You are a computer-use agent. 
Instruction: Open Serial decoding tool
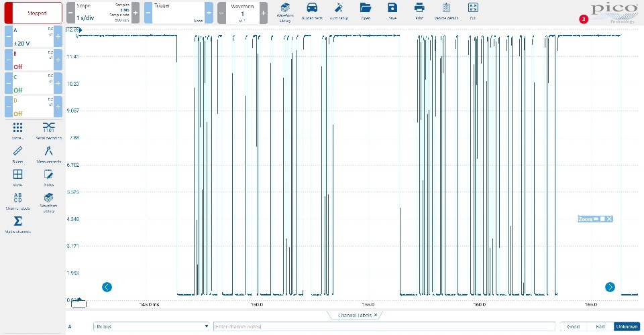click(48, 131)
